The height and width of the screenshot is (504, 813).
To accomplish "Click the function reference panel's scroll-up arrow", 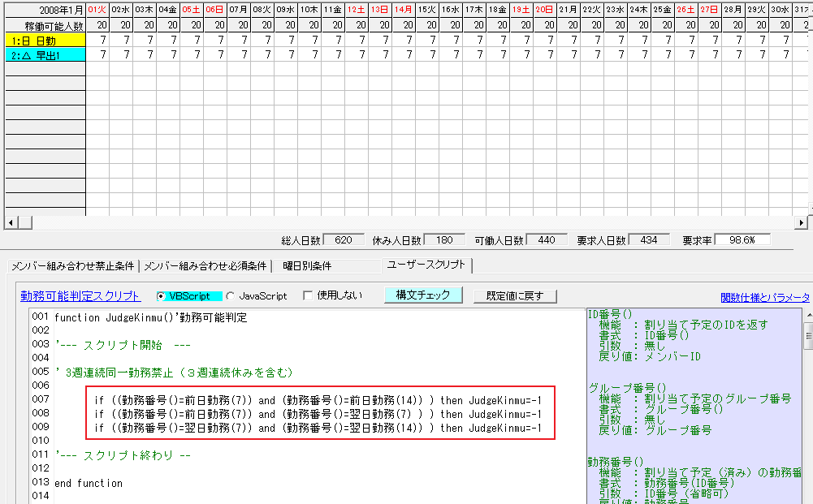I will tap(808, 316).
